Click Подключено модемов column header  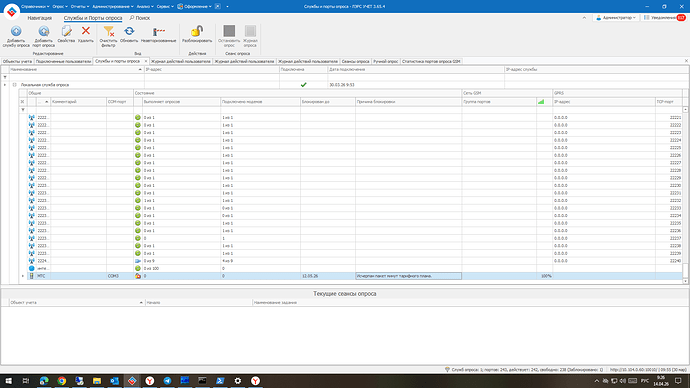260,102
